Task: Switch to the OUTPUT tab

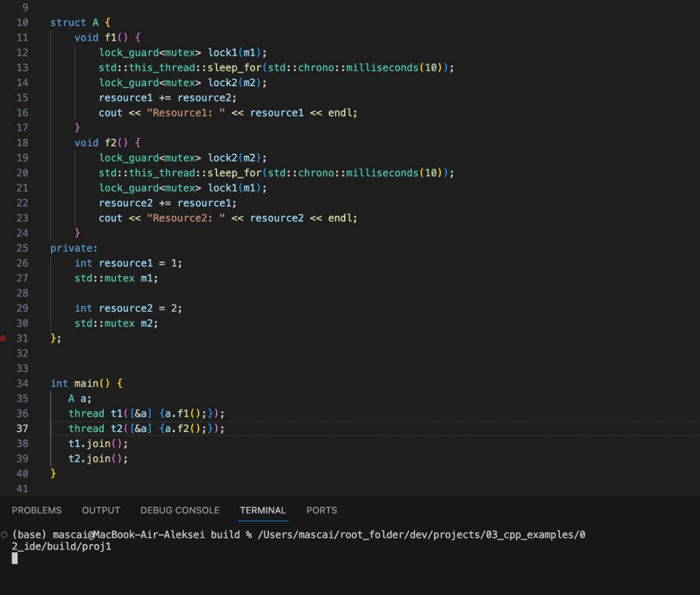Action: [x=101, y=510]
